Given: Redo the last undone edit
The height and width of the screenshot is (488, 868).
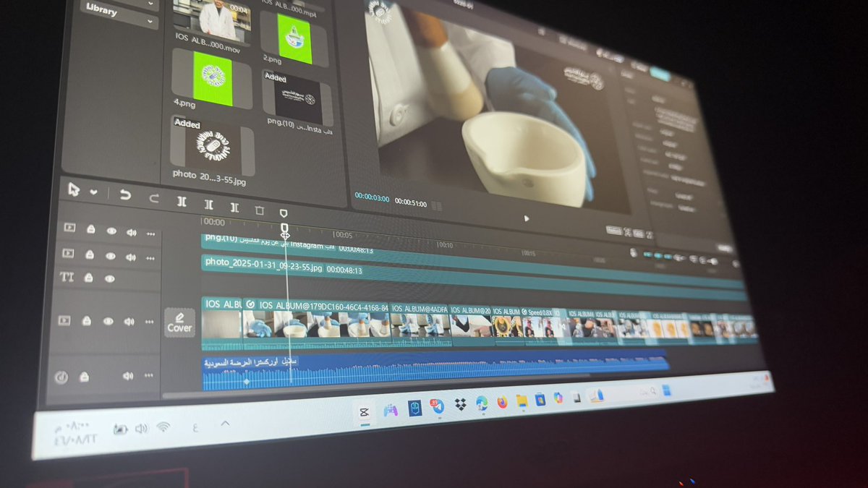Looking at the screenshot, I should point(153,198).
